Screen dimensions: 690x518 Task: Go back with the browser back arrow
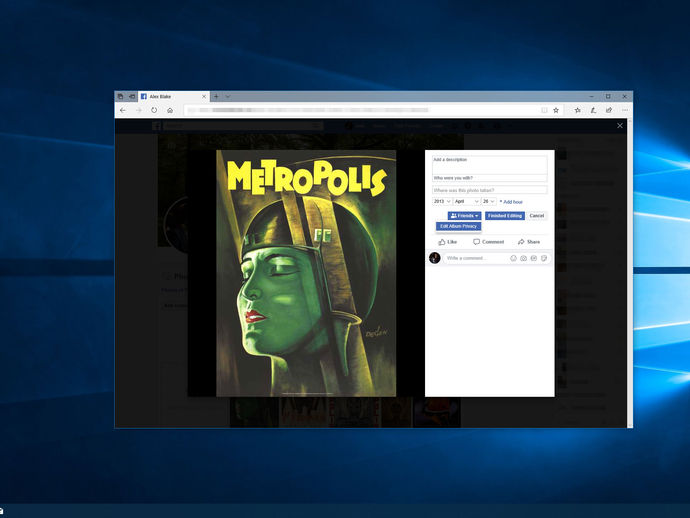[123, 110]
